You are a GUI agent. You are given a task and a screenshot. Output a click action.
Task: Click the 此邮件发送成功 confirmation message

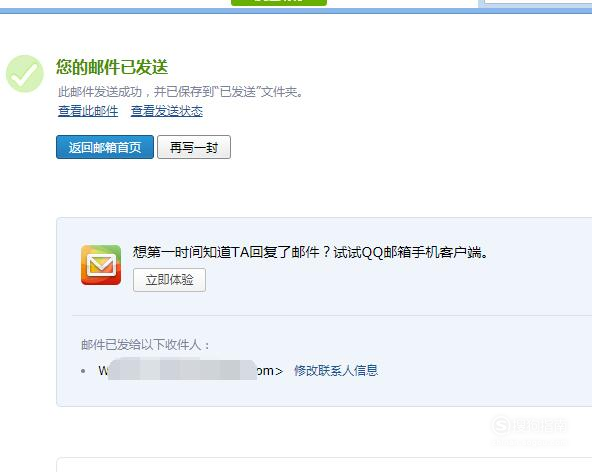pyautogui.click(x=180, y=92)
